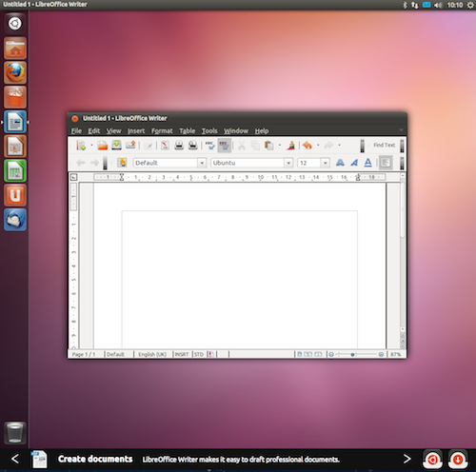Click the zoom slider handle

pyautogui.click(x=352, y=355)
